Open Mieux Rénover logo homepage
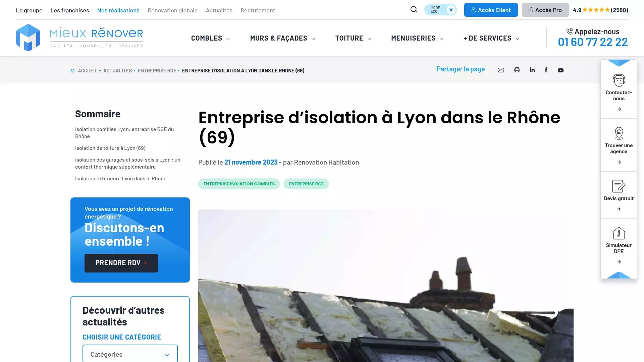This screenshot has width=644, height=362. point(79,38)
